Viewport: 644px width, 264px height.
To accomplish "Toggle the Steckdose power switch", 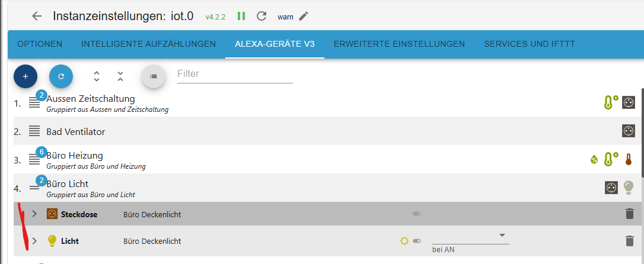I will 417,214.
